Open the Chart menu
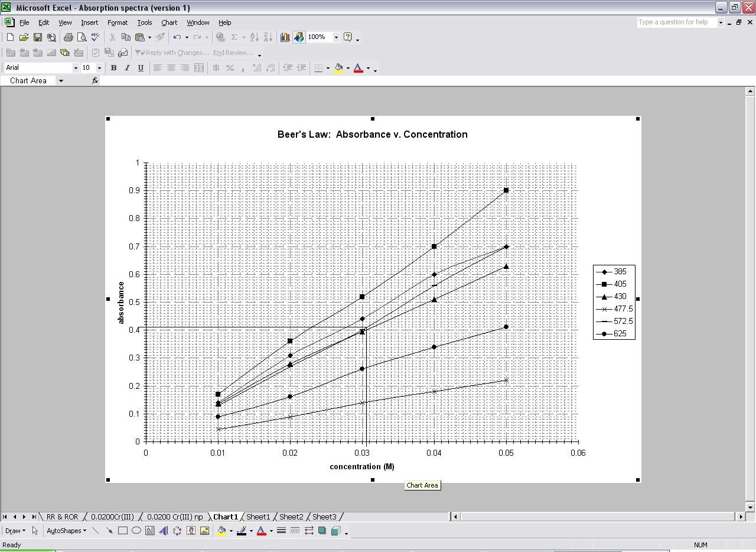This screenshot has height=552, width=756. tap(169, 22)
